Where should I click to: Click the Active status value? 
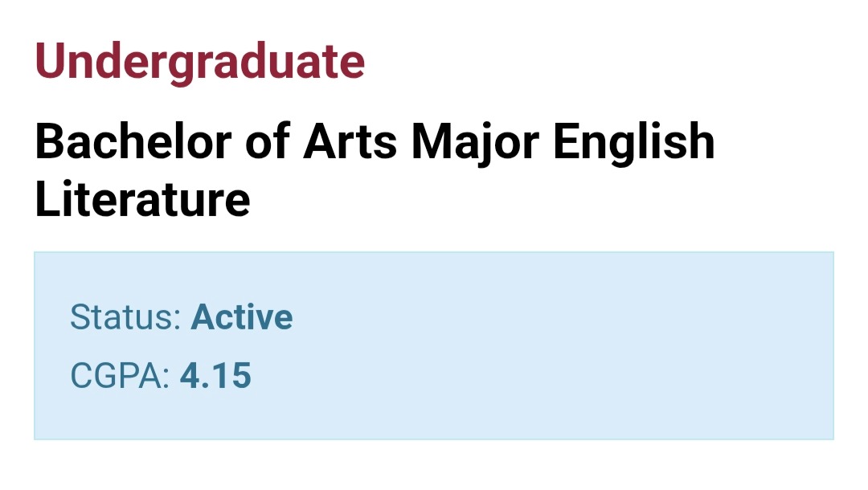(x=242, y=317)
